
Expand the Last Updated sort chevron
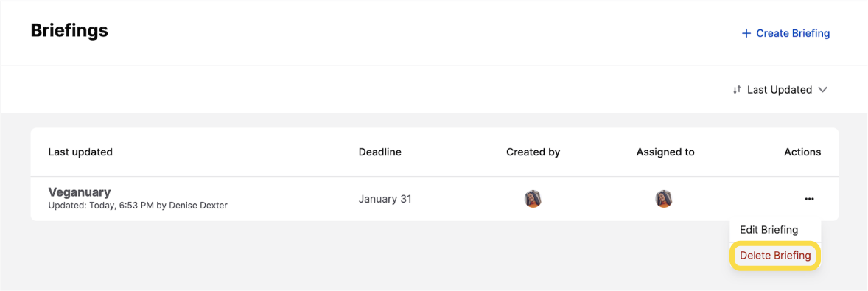pos(822,90)
